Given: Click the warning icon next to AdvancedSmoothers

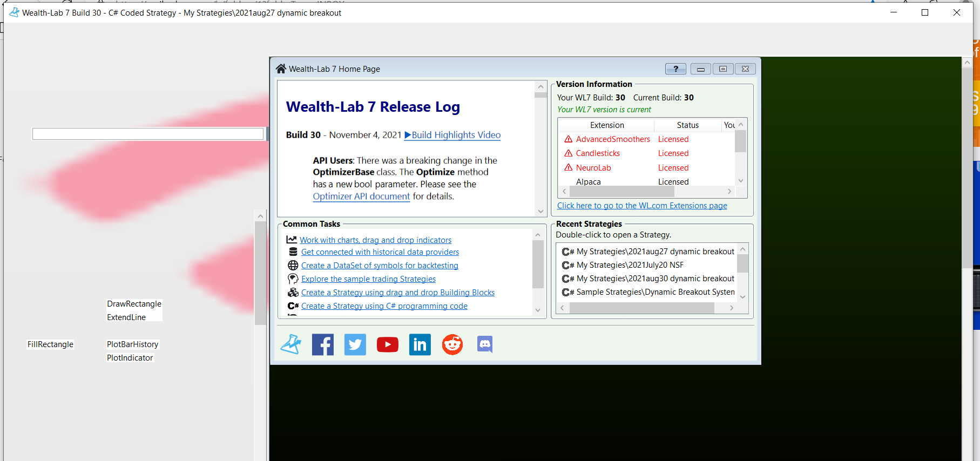Looking at the screenshot, I should [x=569, y=139].
